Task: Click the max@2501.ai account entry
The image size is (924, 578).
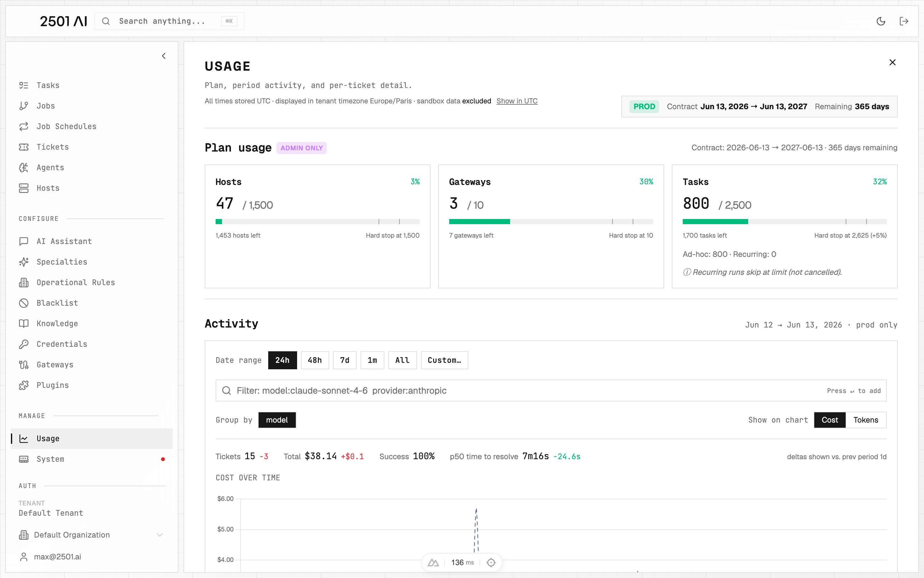Action: pyautogui.click(x=91, y=556)
